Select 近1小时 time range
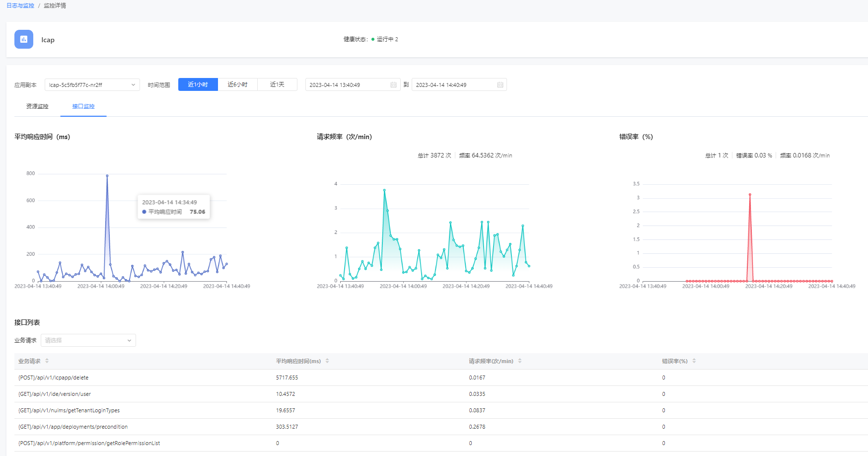This screenshot has width=868, height=456. (198, 84)
